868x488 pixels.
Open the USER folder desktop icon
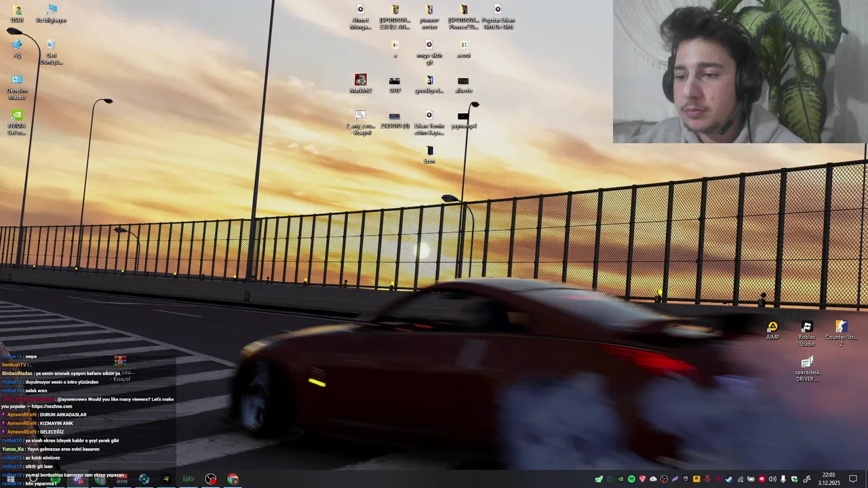pyautogui.click(x=17, y=14)
